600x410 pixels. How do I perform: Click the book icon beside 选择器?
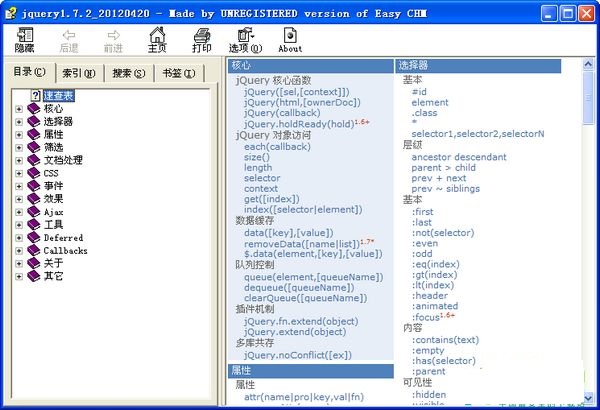[x=34, y=121]
